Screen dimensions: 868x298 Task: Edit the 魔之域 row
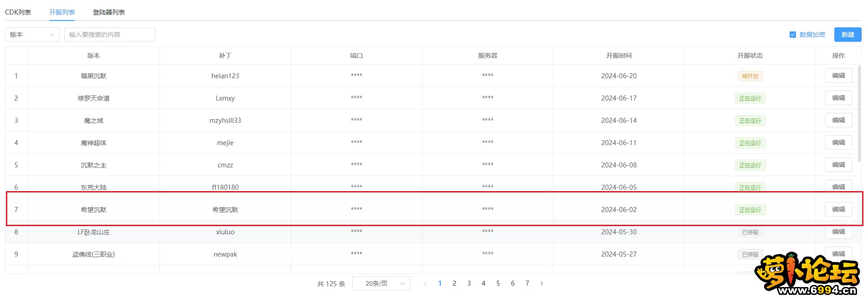[x=838, y=120]
